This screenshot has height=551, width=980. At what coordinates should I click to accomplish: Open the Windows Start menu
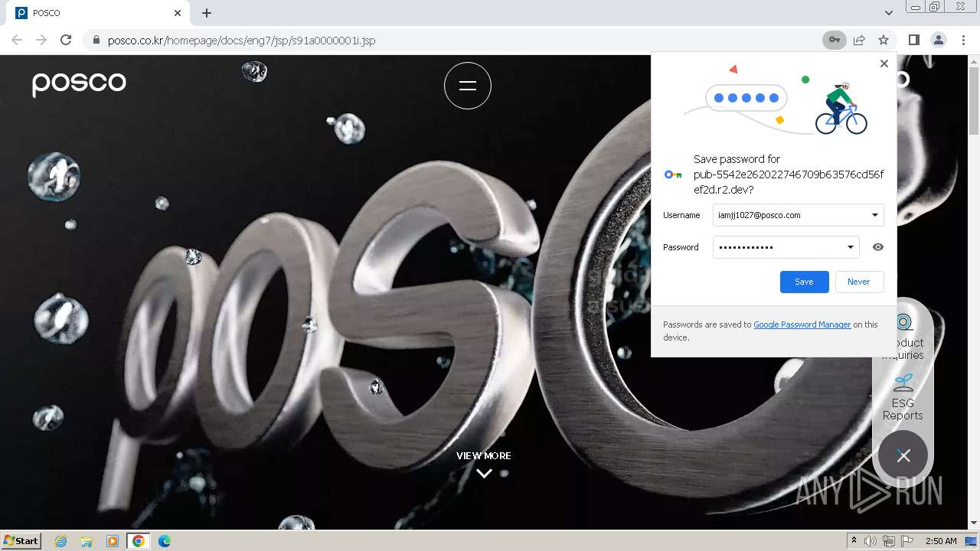tap(21, 540)
